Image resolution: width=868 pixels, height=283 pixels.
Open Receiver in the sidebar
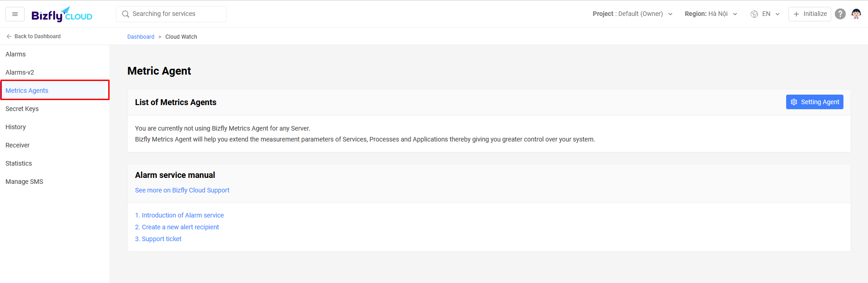click(x=55, y=145)
